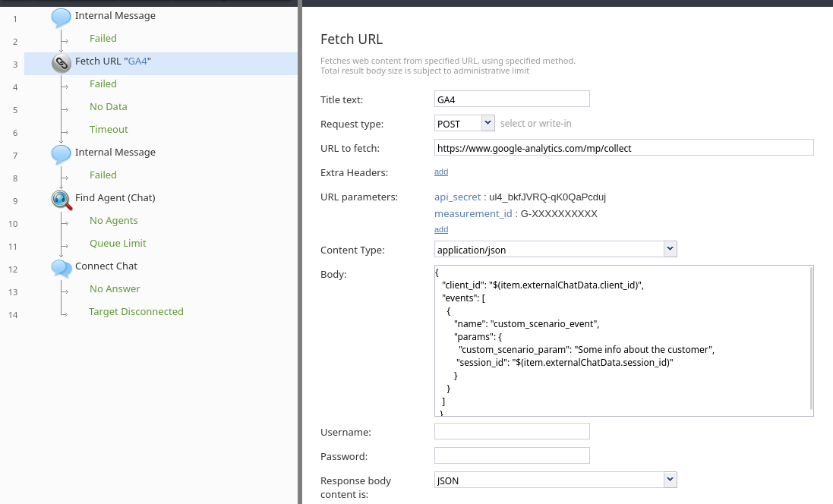Image resolution: width=833 pixels, height=504 pixels.
Task: Click the Username input field
Action: tap(512, 431)
